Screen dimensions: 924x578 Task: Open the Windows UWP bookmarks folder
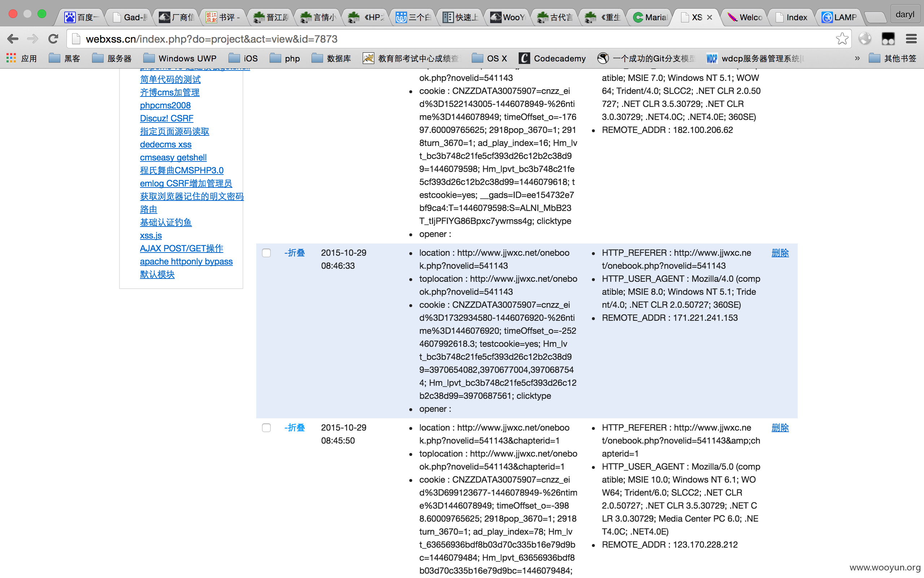click(180, 59)
